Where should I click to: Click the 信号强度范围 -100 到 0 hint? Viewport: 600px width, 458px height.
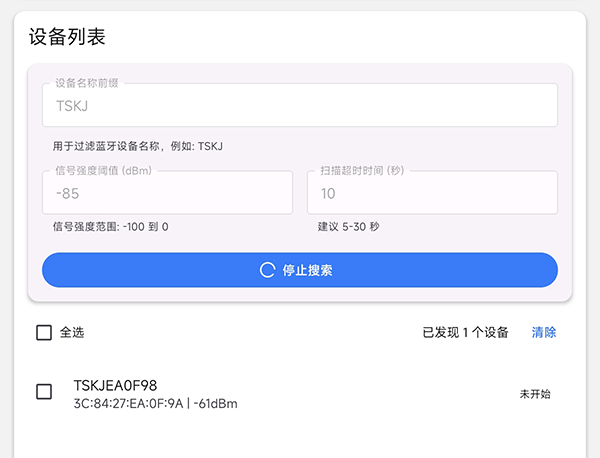[x=110, y=227]
